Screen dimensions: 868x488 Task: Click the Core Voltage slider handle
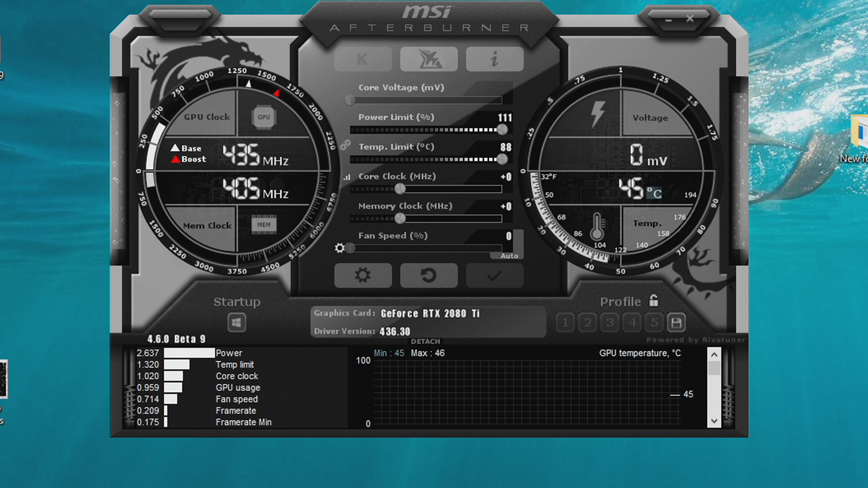[350, 100]
